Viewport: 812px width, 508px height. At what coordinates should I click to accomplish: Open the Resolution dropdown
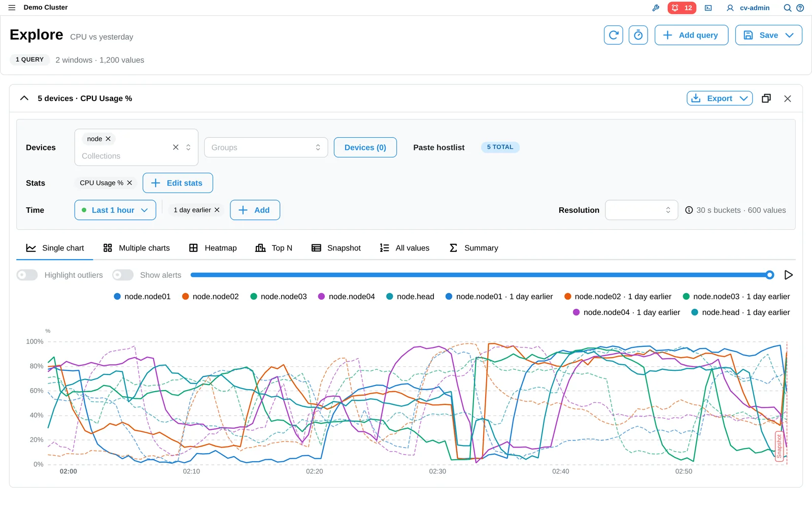[x=641, y=210]
